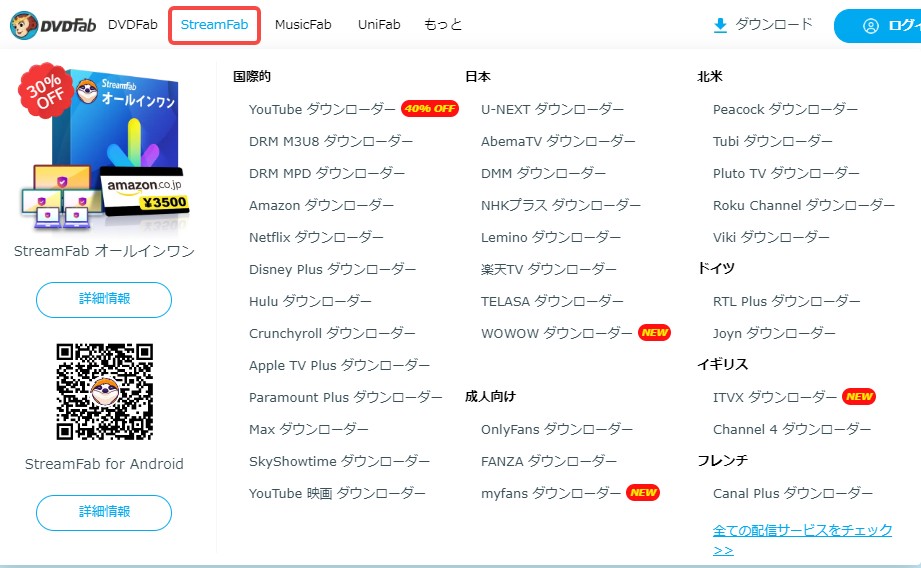Open Apple TV Plus ダウンローダー
The width and height of the screenshot is (921, 568).
click(x=339, y=365)
